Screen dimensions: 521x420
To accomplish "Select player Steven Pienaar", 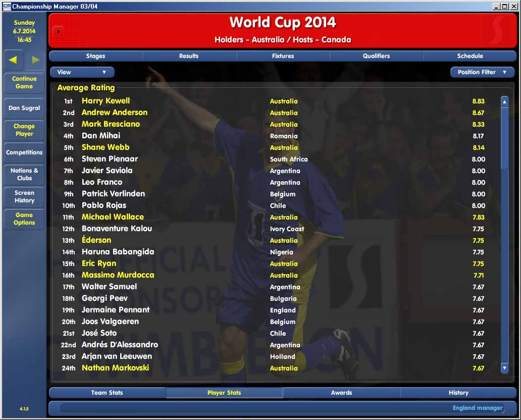I will [110, 159].
